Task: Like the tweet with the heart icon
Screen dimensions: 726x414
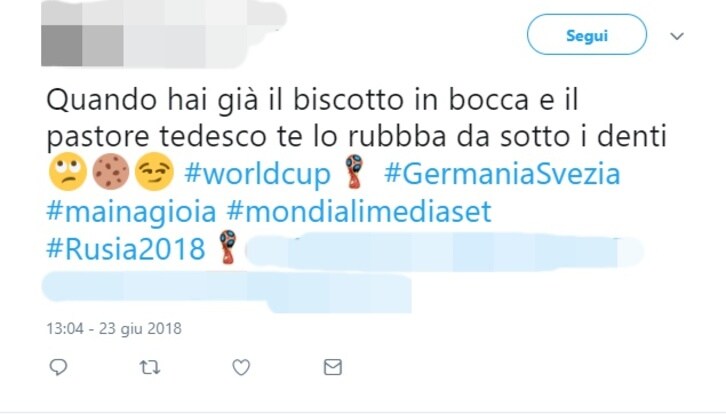Action: pos(241,368)
